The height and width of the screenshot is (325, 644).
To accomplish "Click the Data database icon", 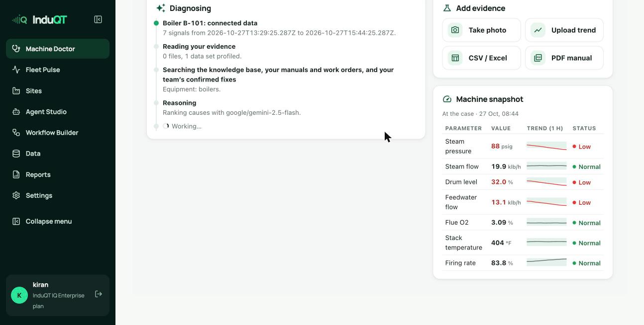I will click(16, 154).
